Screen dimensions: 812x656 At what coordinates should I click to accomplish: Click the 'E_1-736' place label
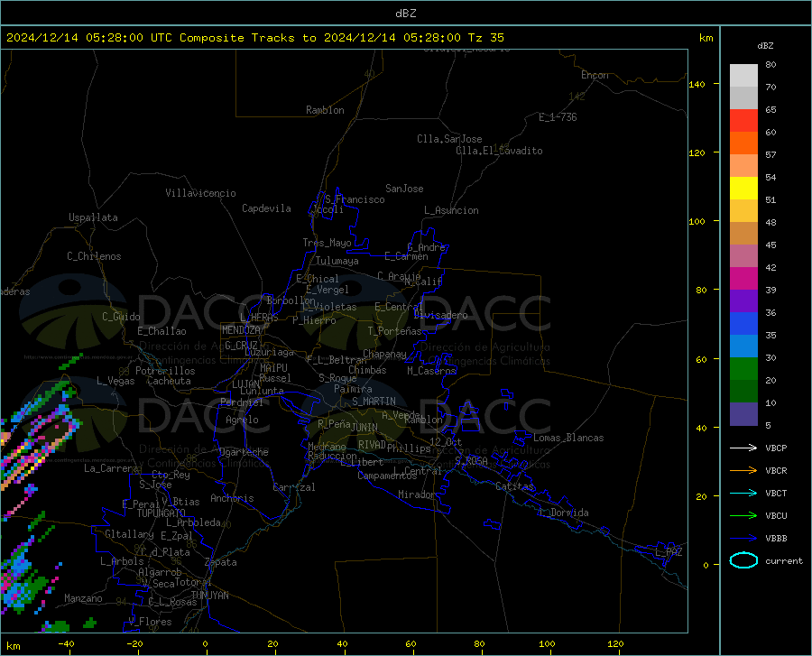(x=558, y=117)
